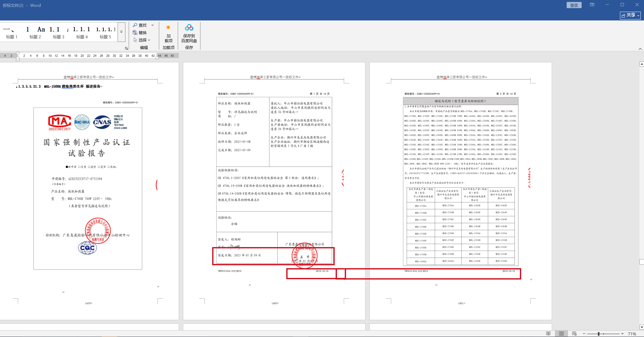Apply the 标题 1 heading style
This screenshot has height=337, width=644.
click(12, 32)
